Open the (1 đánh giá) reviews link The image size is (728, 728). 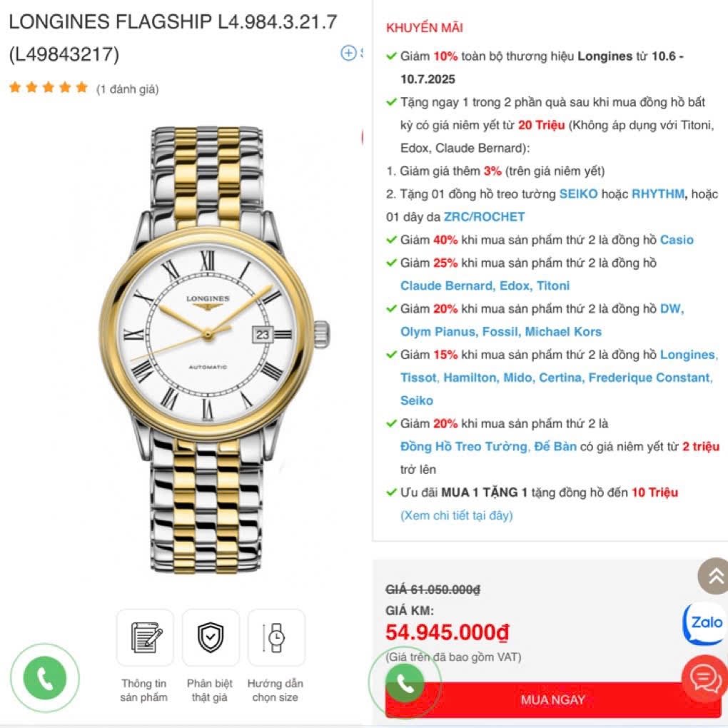[x=127, y=89]
